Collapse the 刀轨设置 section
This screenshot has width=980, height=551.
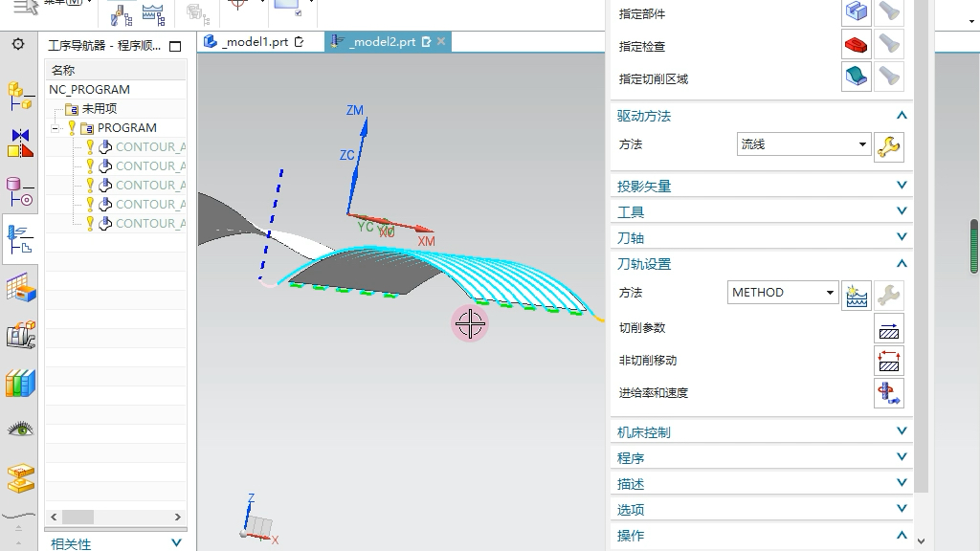tap(901, 263)
